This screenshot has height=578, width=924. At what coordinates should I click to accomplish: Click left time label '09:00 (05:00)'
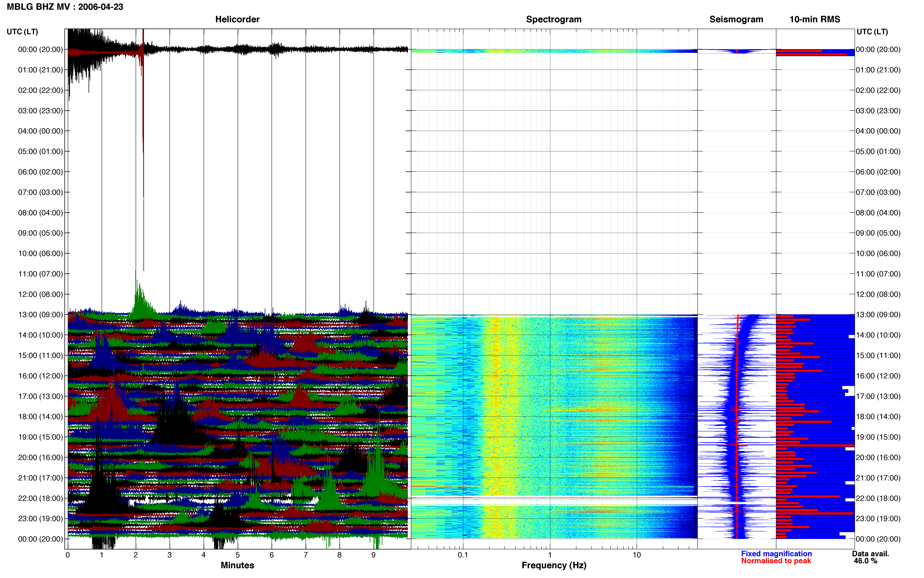(41, 233)
